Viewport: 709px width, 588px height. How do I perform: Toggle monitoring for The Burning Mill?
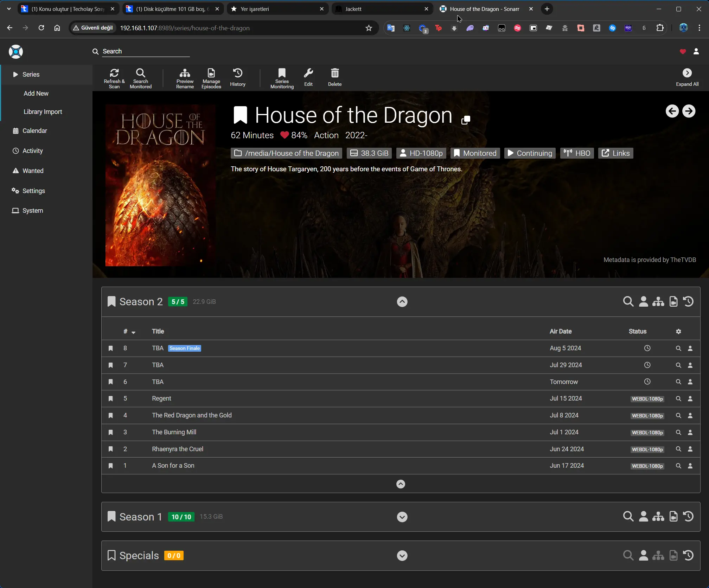(x=110, y=432)
